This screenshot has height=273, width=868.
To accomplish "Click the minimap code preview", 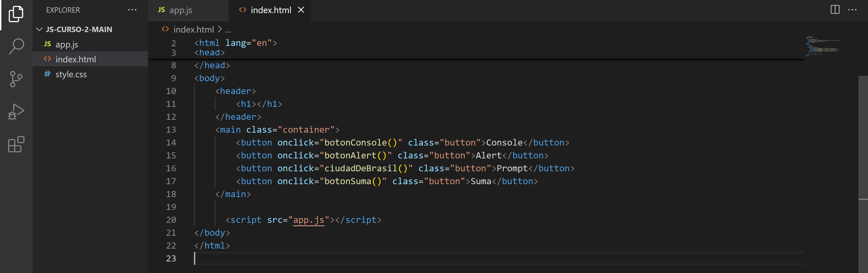I will coord(822,46).
